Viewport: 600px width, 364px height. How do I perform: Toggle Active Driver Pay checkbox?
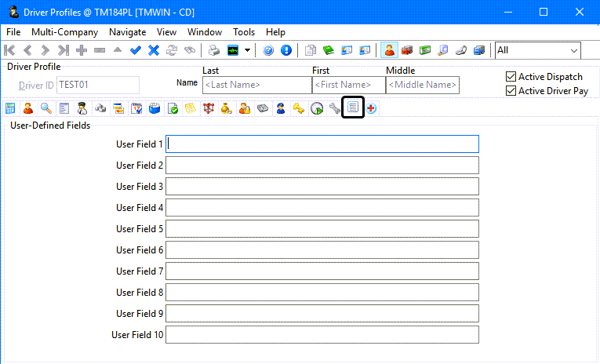511,91
